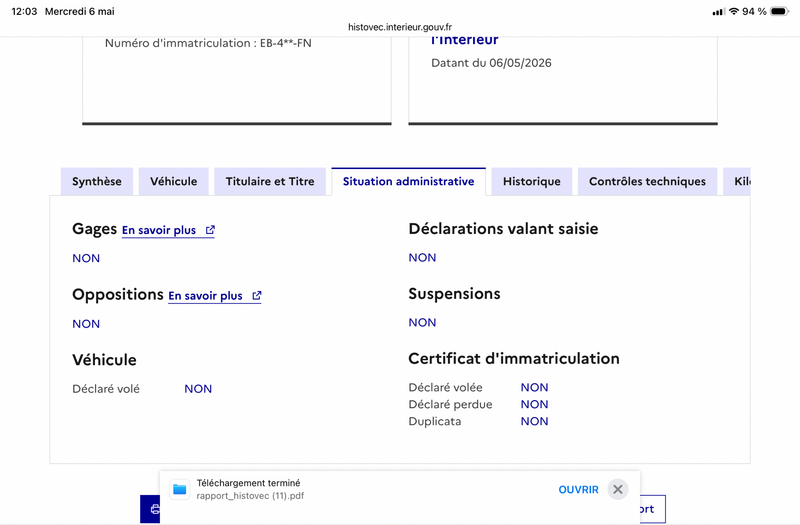Viewport: 800px width, 525px height.
Task: Tap the histovec.interieur.gouv.fr address bar
Action: pos(400,27)
